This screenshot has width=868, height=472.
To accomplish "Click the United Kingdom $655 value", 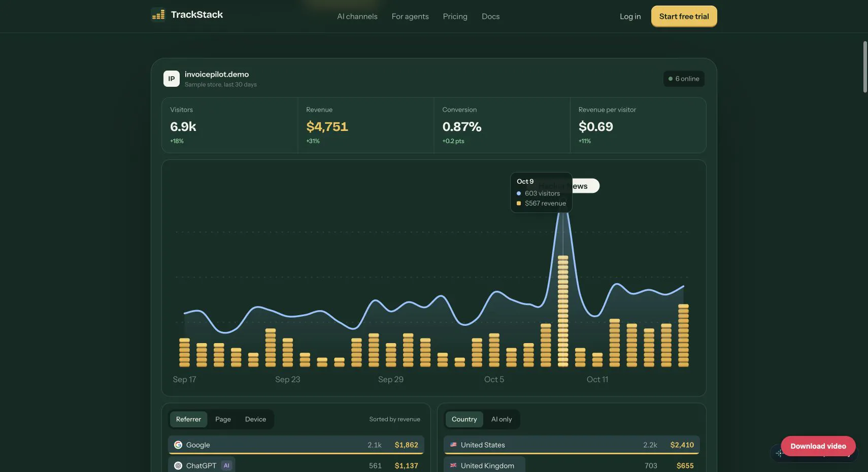I will (685, 465).
